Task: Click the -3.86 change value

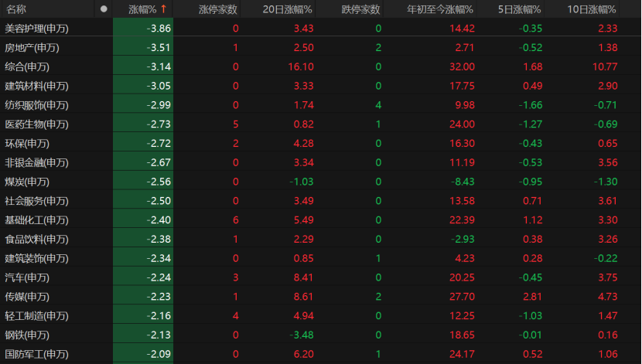Action: pyautogui.click(x=159, y=29)
